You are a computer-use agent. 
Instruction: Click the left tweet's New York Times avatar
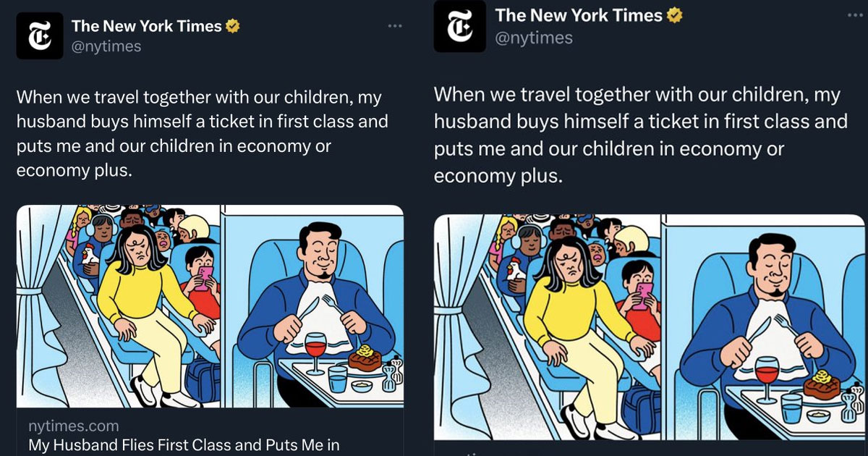(40, 35)
